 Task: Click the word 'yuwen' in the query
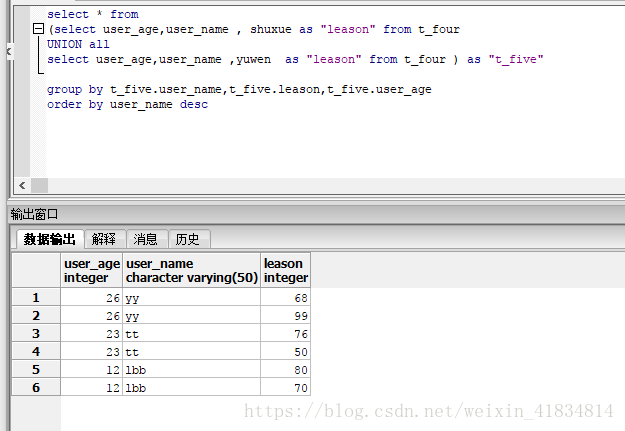[x=254, y=59]
